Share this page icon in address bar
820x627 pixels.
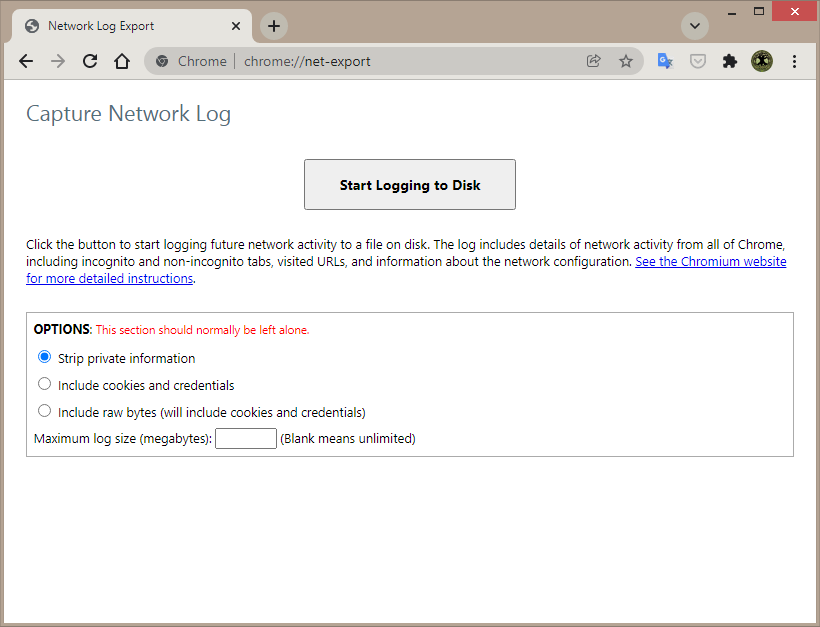pyautogui.click(x=593, y=61)
